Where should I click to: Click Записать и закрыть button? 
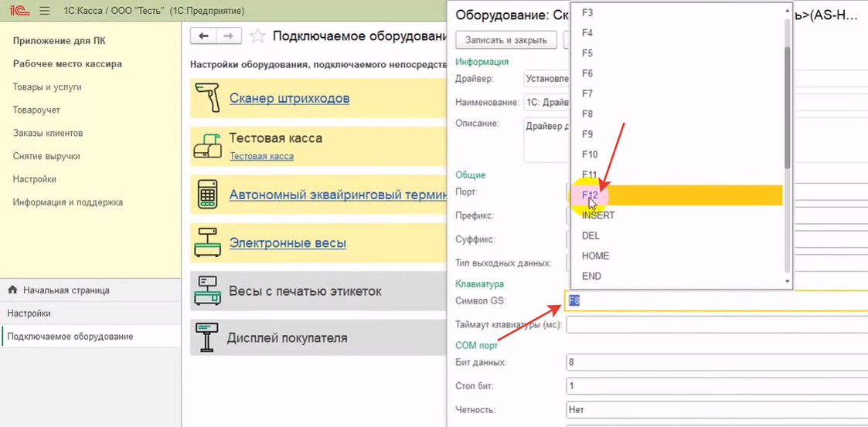(x=506, y=40)
